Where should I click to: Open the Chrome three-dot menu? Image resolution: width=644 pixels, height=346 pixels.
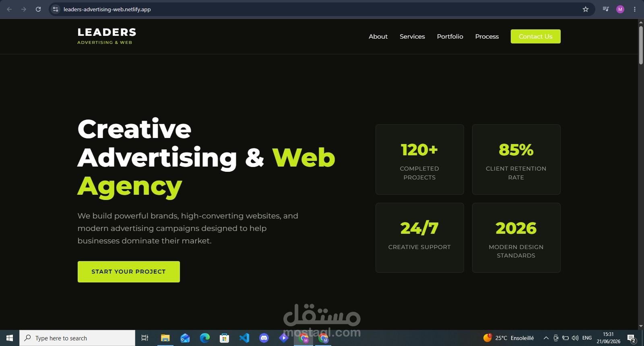tap(635, 9)
